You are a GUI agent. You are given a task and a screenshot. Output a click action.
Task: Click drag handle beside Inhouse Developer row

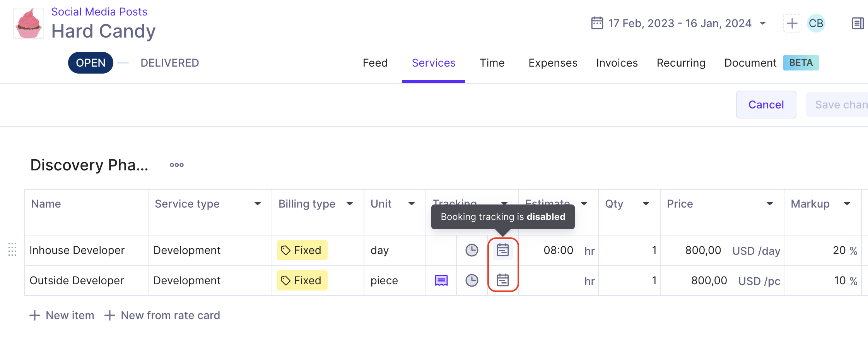[x=12, y=250]
